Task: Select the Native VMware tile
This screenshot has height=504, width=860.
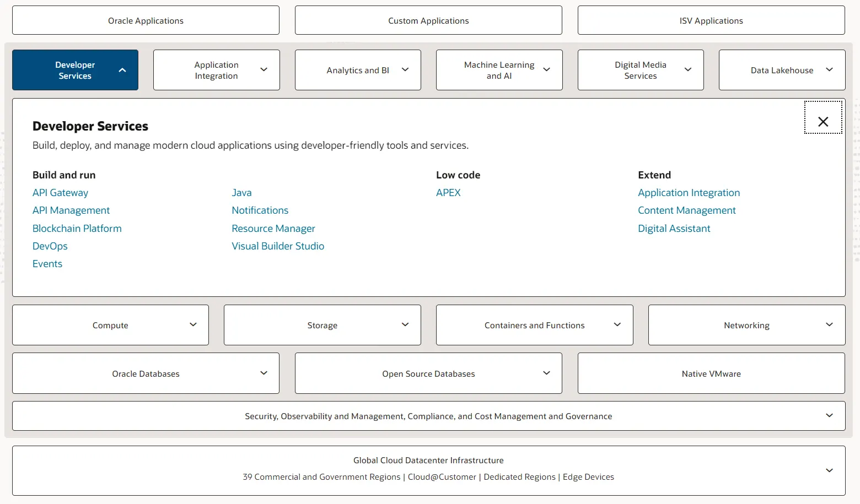Action: [x=711, y=373]
